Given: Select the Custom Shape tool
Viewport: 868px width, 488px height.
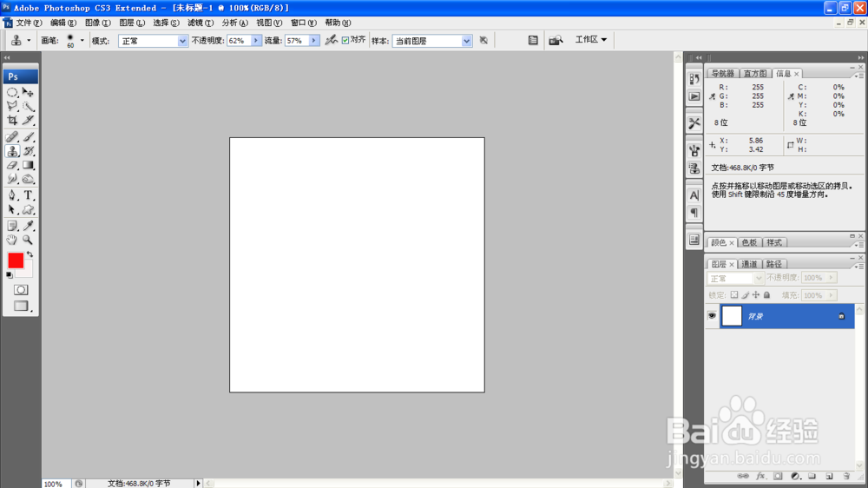Looking at the screenshot, I should pyautogui.click(x=29, y=209).
